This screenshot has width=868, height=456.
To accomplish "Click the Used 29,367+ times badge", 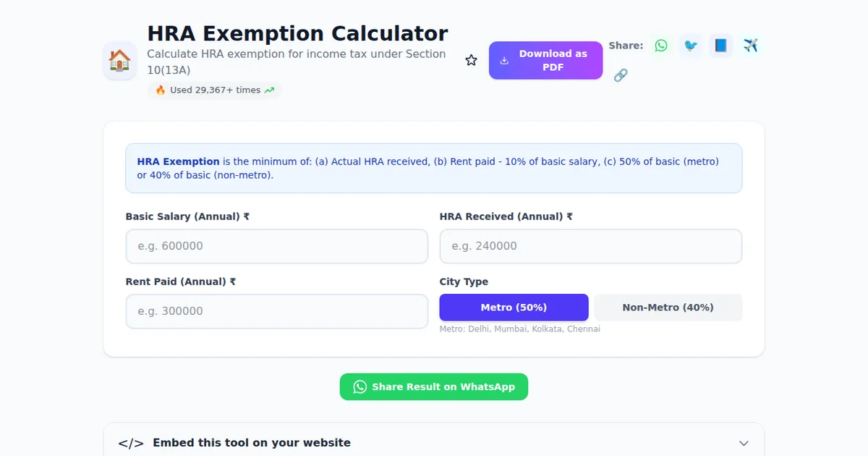I will click(x=214, y=90).
